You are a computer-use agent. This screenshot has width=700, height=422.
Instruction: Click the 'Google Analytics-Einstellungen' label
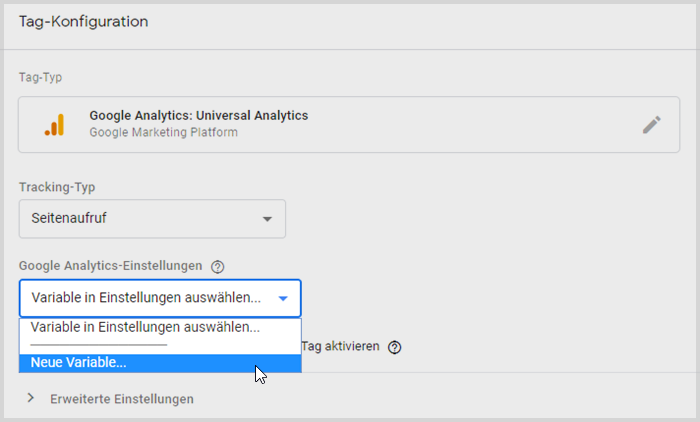[110, 266]
